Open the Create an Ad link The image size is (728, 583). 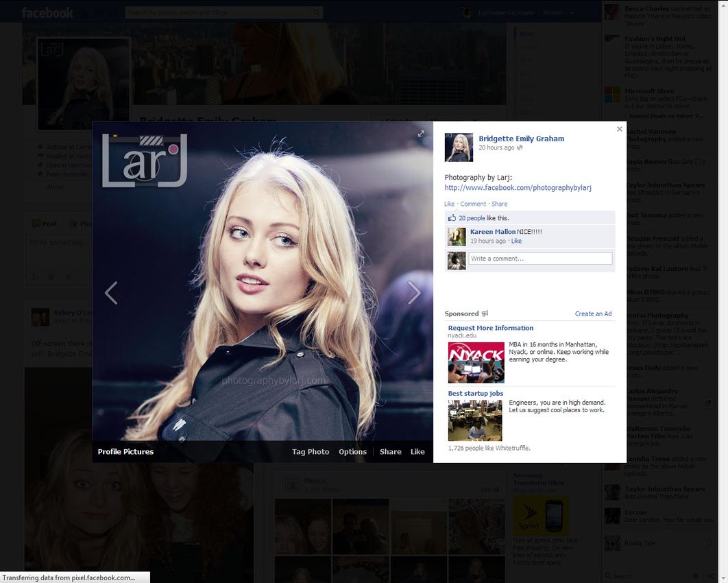[593, 313]
